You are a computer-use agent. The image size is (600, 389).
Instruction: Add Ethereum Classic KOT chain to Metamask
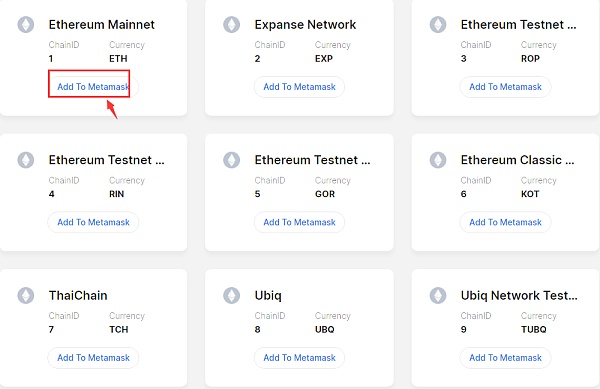click(x=505, y=222)
